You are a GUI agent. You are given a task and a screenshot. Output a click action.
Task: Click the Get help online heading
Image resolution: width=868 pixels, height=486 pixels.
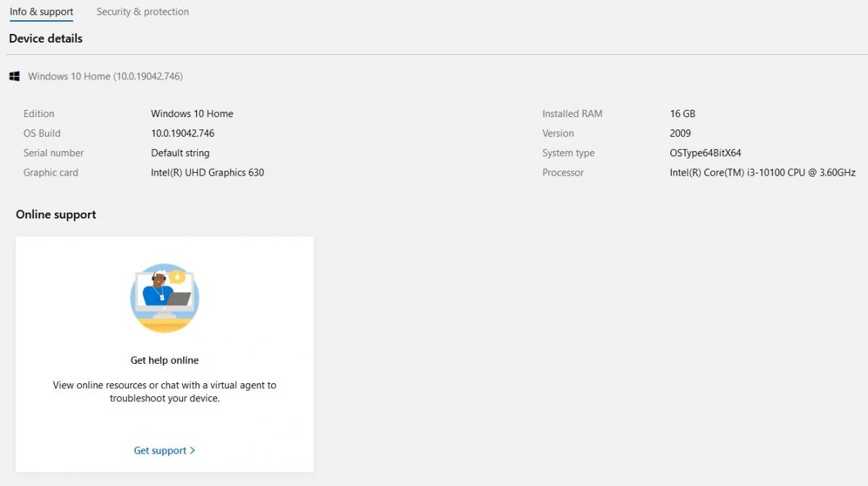[164, 360]
